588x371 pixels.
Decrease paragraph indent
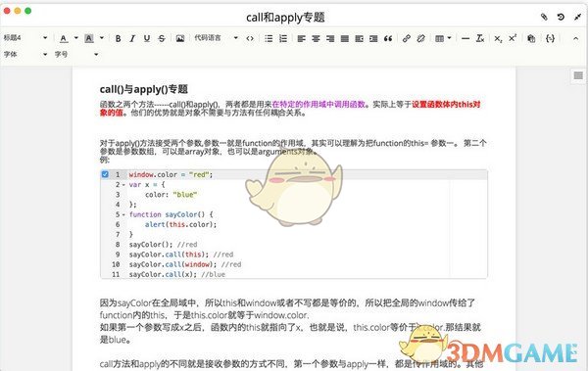(x=359, y=38)
